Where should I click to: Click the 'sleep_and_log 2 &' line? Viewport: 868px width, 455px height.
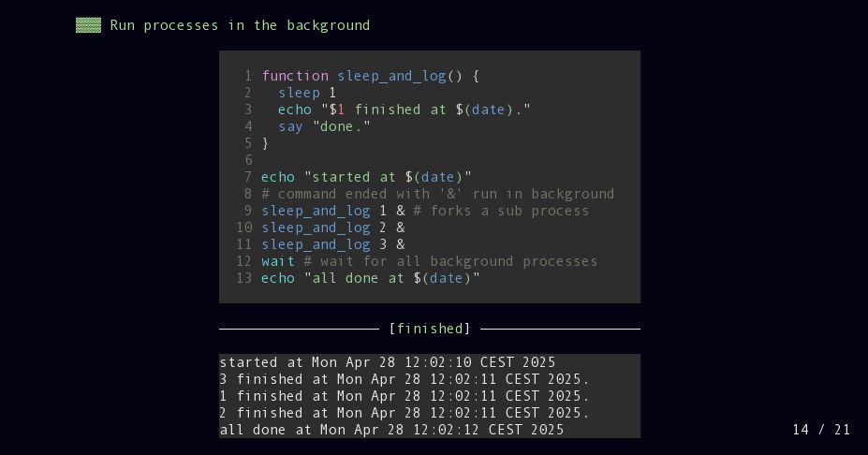333,228
